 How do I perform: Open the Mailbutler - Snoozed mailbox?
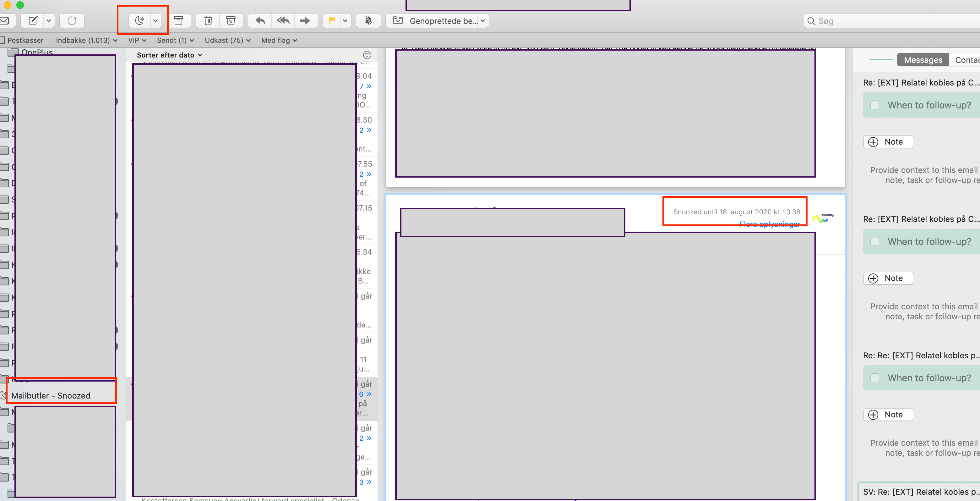(51, 395)
